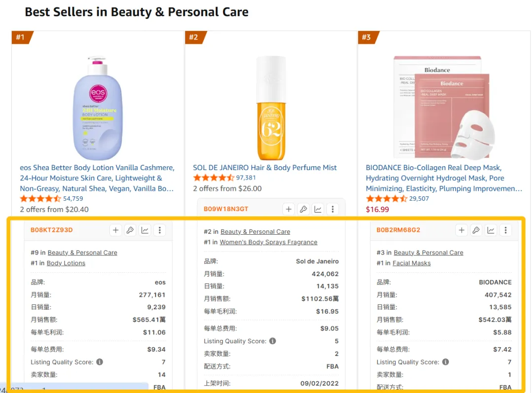This screenshot has height=393, width=532.
Task: Open the three-dot menu for B08KT2Z93D
Action: (160, 230)
